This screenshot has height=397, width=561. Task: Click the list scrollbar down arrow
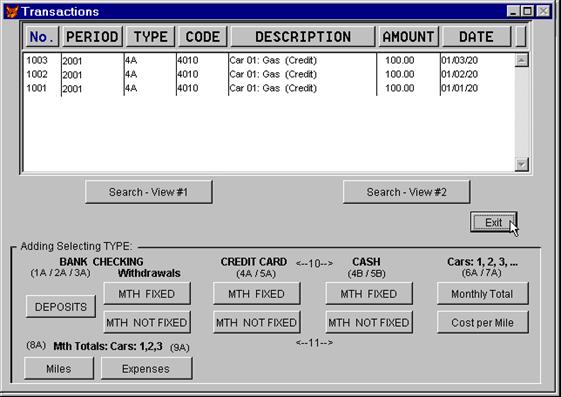(521, 165)
